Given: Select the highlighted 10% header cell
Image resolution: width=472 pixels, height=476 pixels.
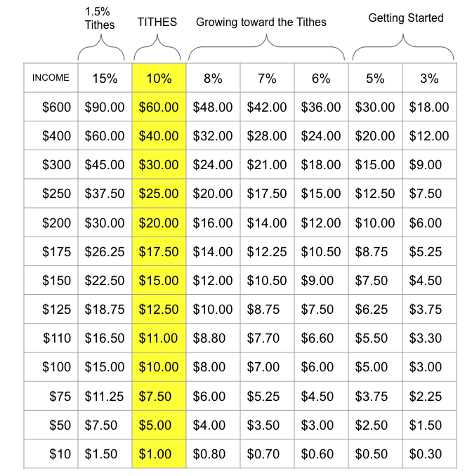Looking at the screenshot, I should 159,78.
